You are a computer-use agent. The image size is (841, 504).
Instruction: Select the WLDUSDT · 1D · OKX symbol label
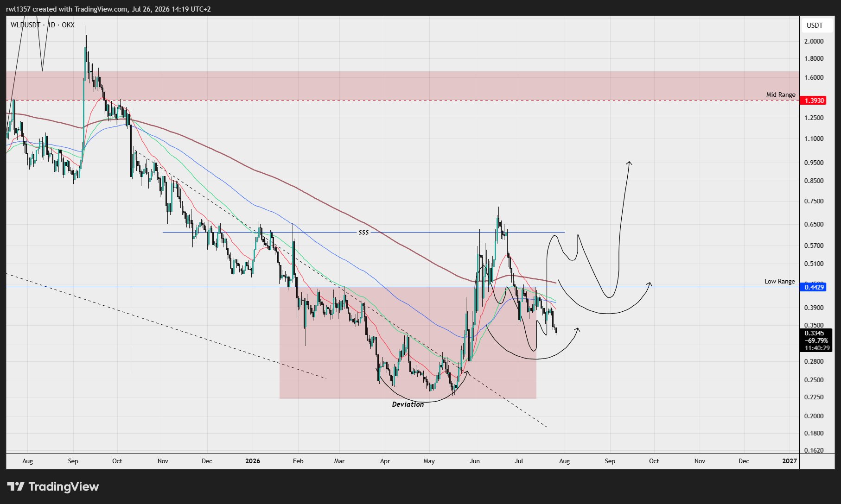pyautogui.click(x=43, y=25)
